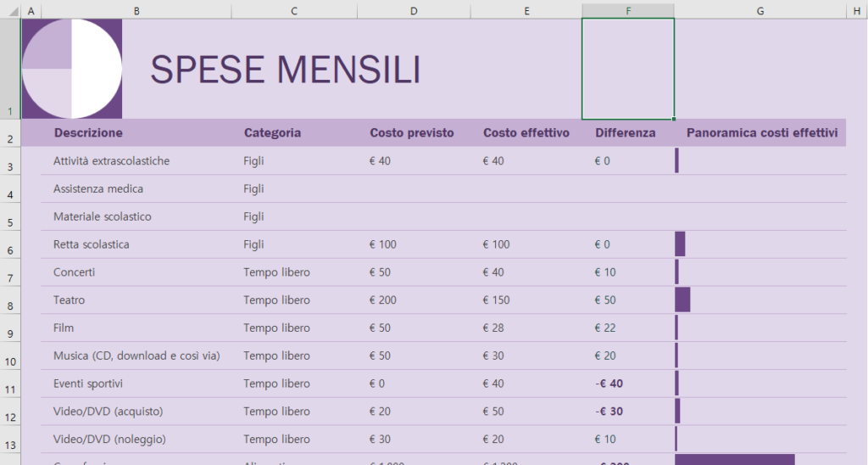Click the Tempo libero category for Concerti
The width and height of the screenshot is (868, 465).
tap(277, 272)
